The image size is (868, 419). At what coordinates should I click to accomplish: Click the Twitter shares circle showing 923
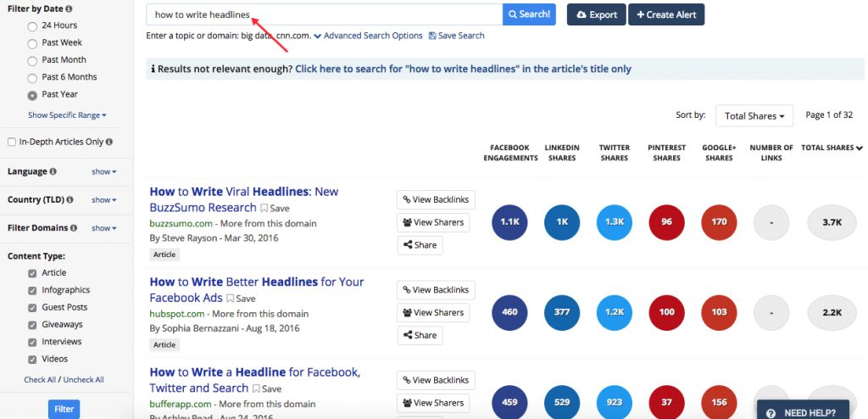pyautogui.click(x=615, y=402)
